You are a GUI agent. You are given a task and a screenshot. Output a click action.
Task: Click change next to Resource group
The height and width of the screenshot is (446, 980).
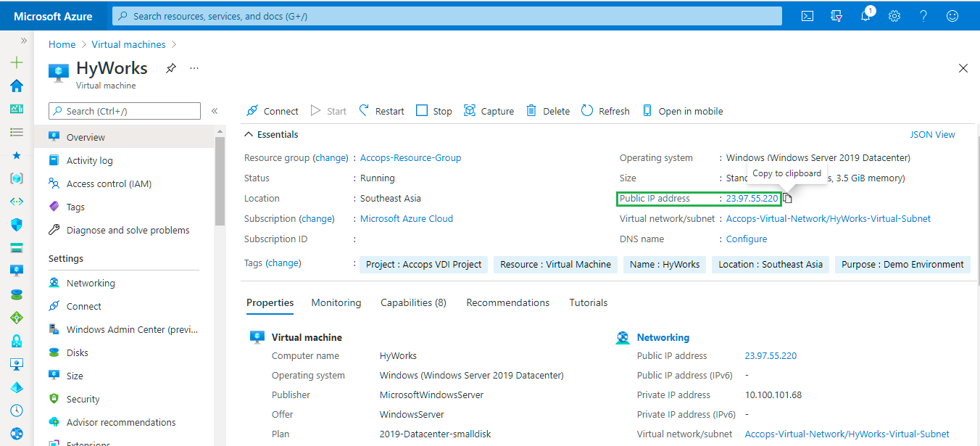331,157
